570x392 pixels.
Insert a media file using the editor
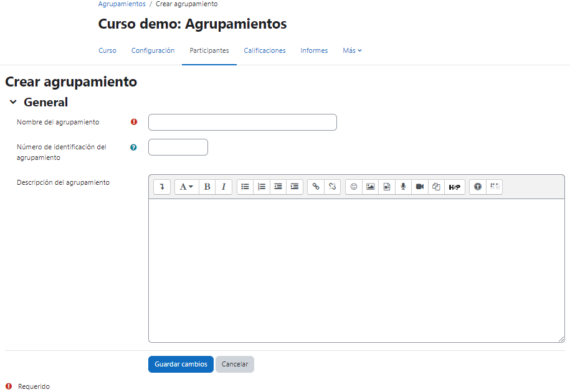point(387,187)
